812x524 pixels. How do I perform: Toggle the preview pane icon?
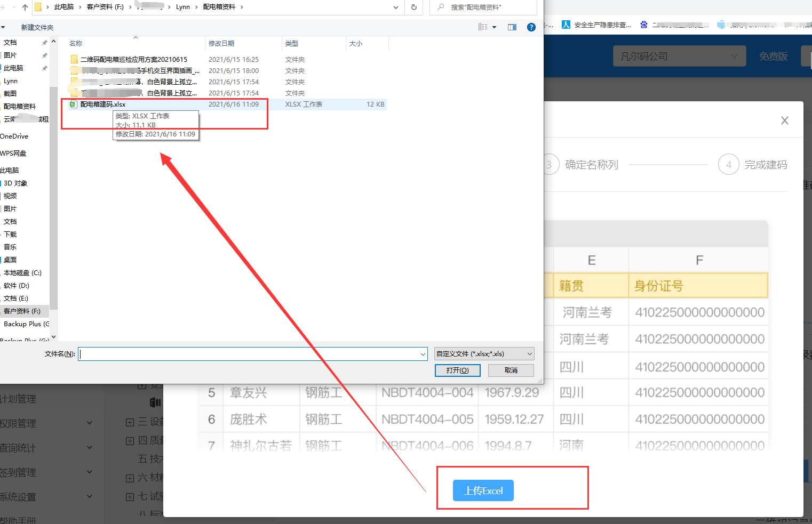point(512,27)
